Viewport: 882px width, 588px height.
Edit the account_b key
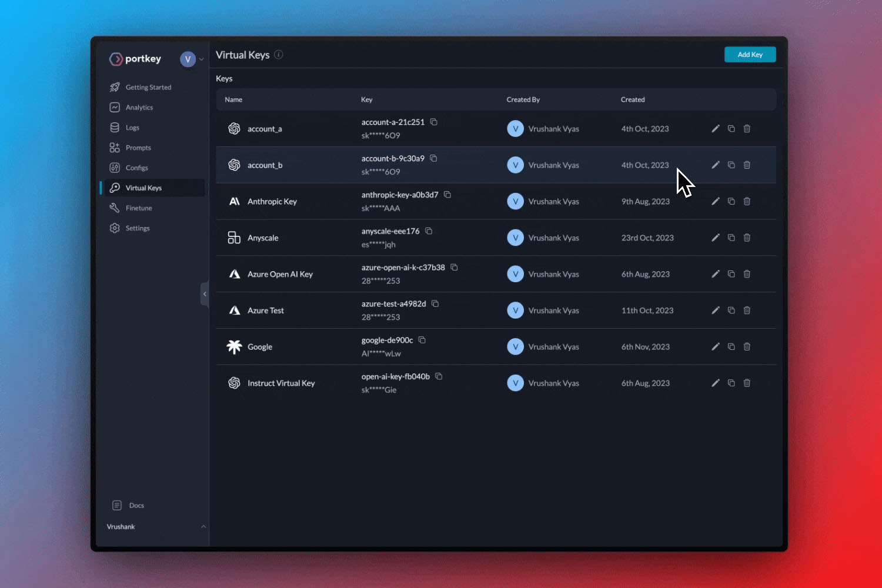[x=716, y=165]
